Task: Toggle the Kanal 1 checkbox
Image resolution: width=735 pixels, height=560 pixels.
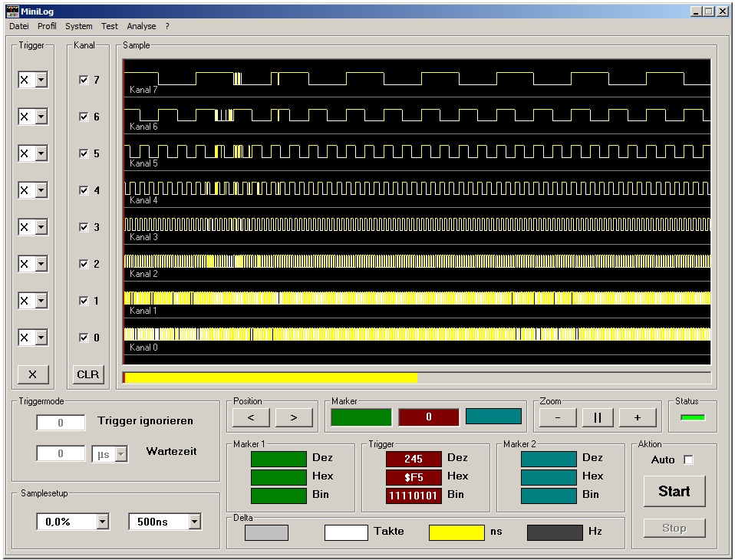Action: pyautogui.click(x=84, y=301)
